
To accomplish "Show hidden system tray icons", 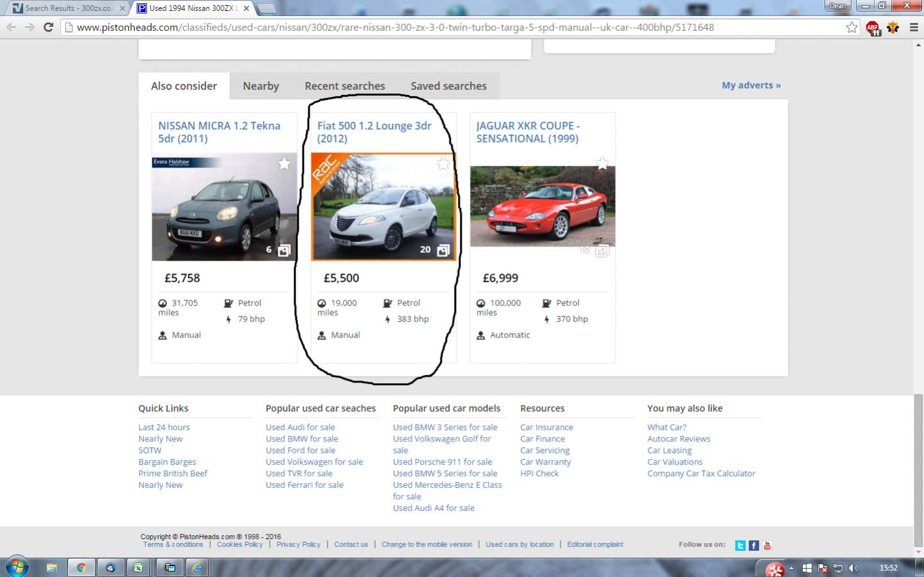I will pos(791,568).
